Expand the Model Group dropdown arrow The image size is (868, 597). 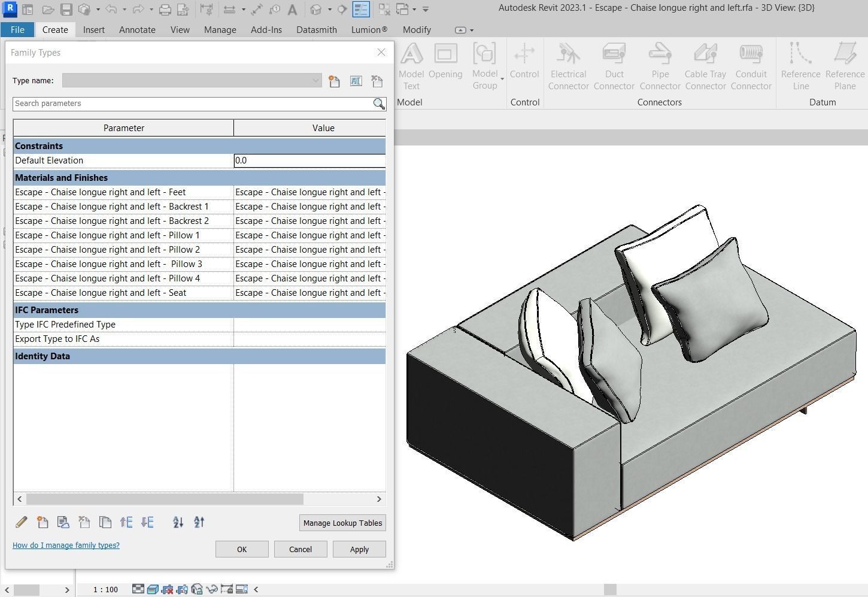pyautogui.click(x=502, y=79)
